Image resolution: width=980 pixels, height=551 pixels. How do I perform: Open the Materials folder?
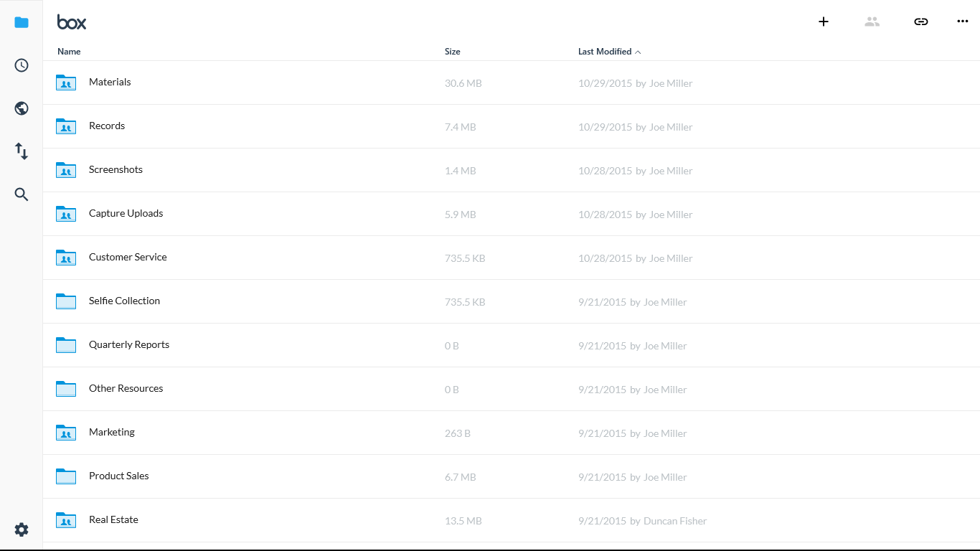(110, 82)
